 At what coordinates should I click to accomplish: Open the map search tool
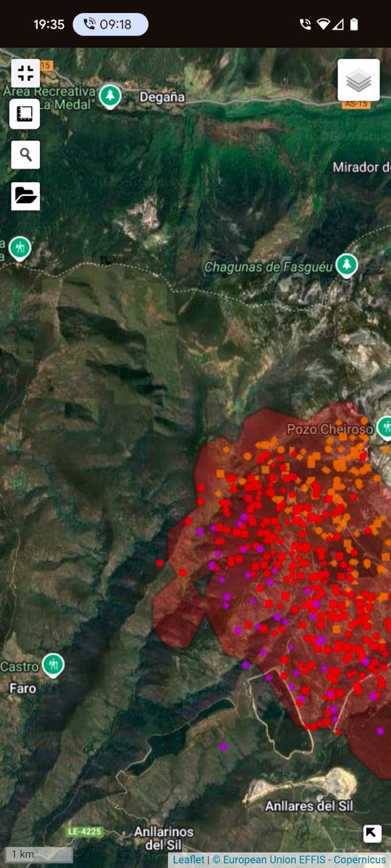coord(25,155)
